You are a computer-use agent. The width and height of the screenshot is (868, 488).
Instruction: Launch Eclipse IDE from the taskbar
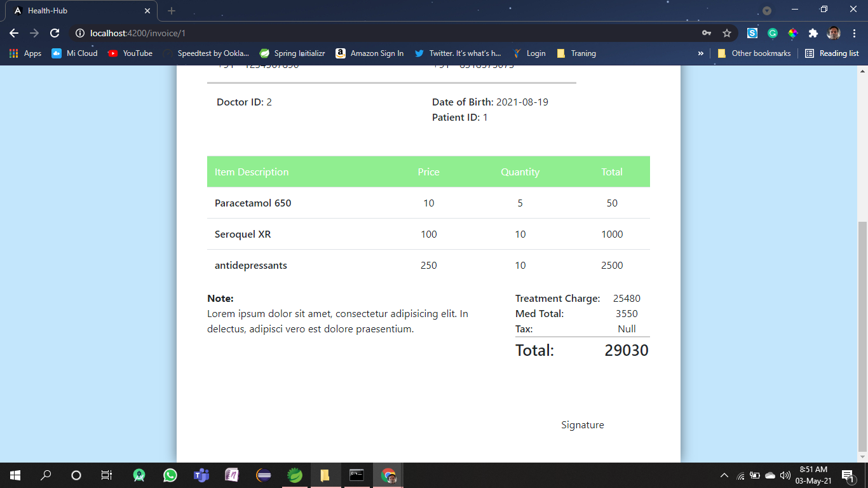[x=263, y=475]
